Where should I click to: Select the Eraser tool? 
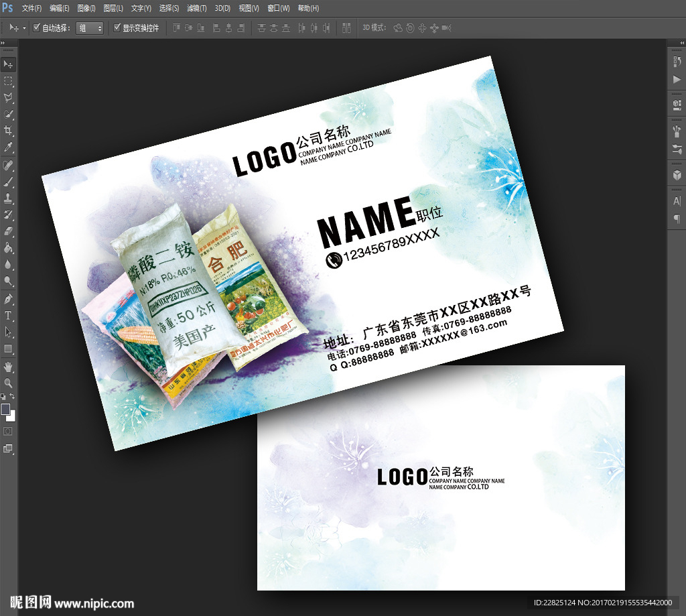8,231
